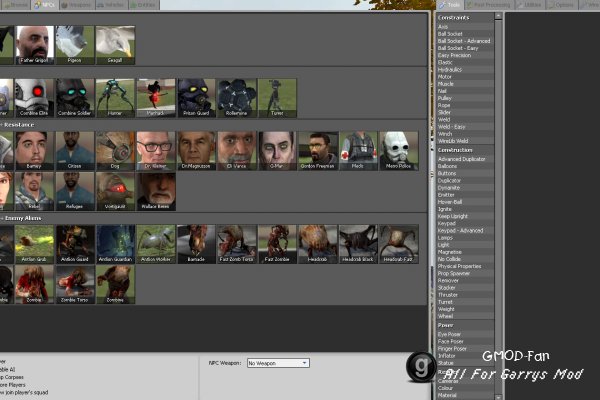
Task: Select the Advanced Duplicator tool
Action: (x=465, y=159)
